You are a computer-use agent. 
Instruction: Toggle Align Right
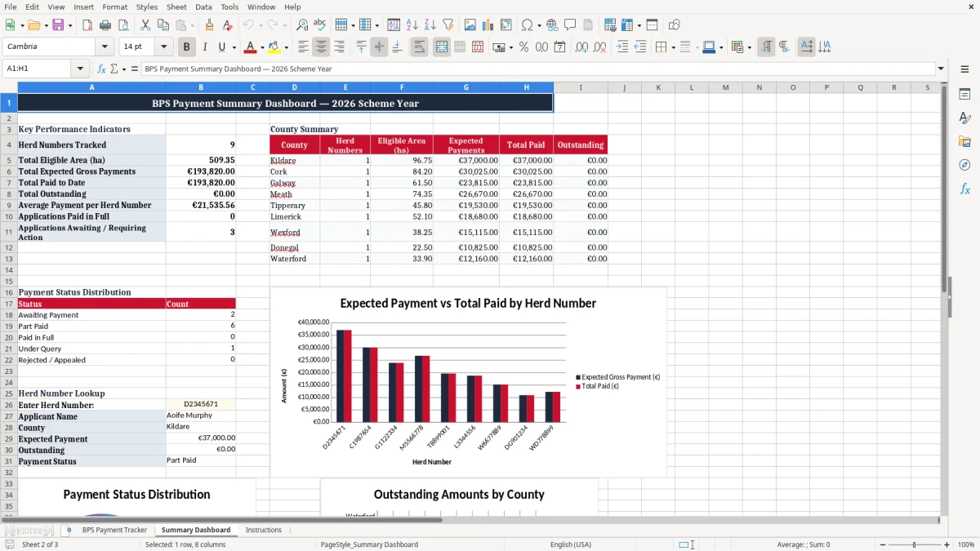340,47
